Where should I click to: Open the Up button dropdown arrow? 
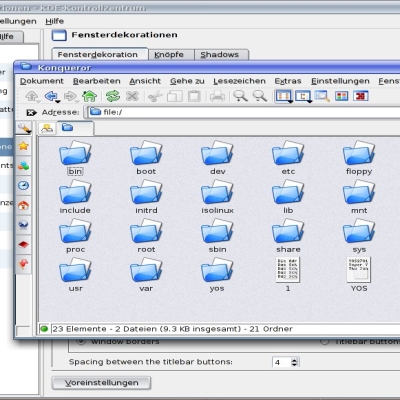(x=39, y=101)
